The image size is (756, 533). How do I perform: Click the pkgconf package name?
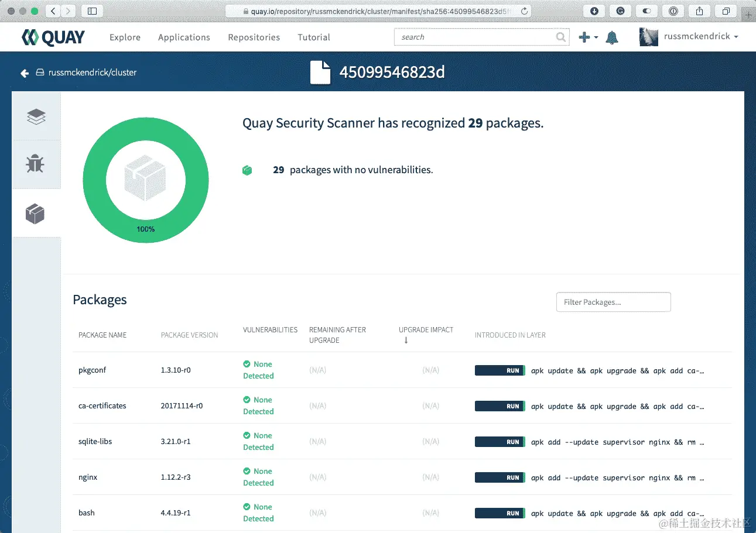point(93,370)
